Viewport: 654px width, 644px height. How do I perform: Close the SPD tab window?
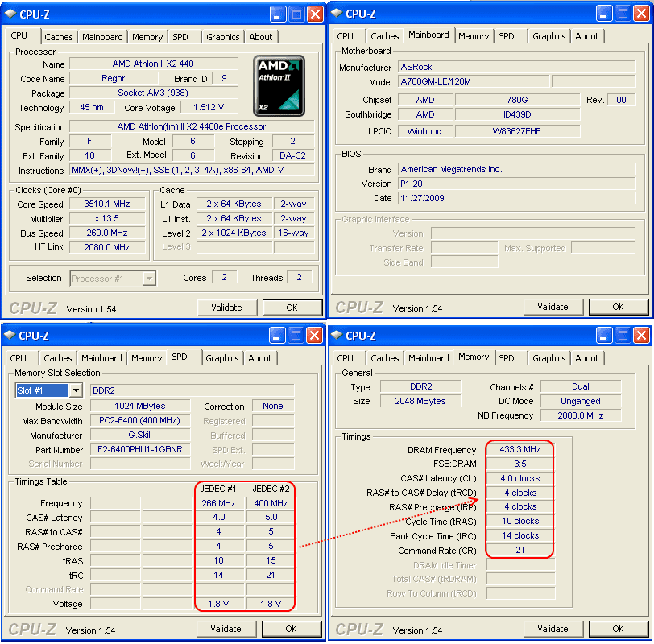pos(314,336)
